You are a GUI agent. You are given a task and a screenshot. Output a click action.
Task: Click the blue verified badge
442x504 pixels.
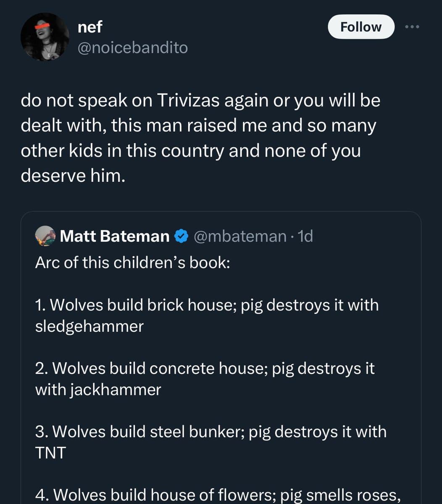click(x=181, y=236)
